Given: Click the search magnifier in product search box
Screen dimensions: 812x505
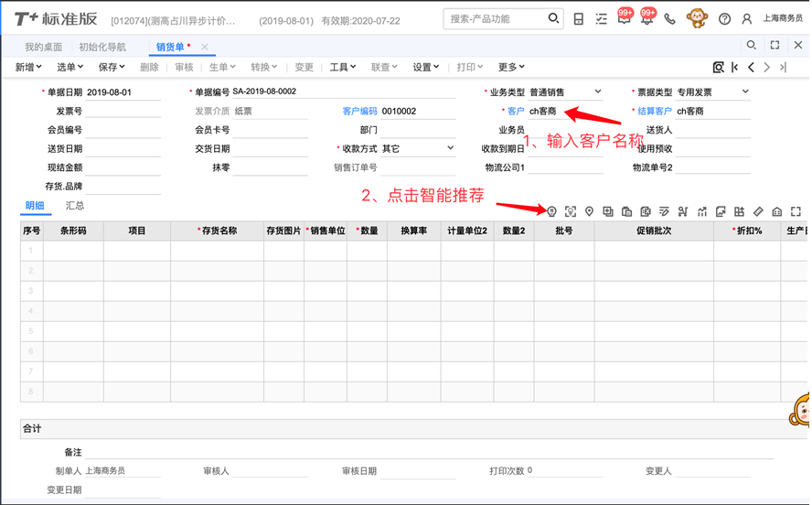Looking at the screenshot, I should 553,18.
